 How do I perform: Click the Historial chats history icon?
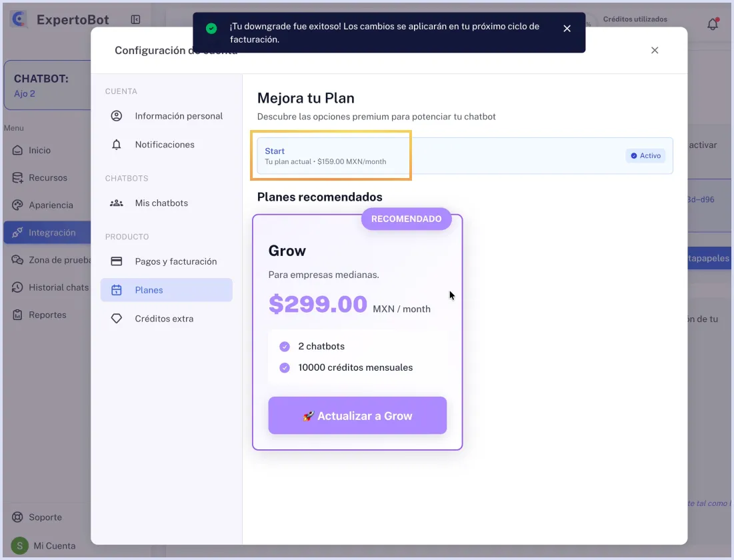tap(17, 287)
